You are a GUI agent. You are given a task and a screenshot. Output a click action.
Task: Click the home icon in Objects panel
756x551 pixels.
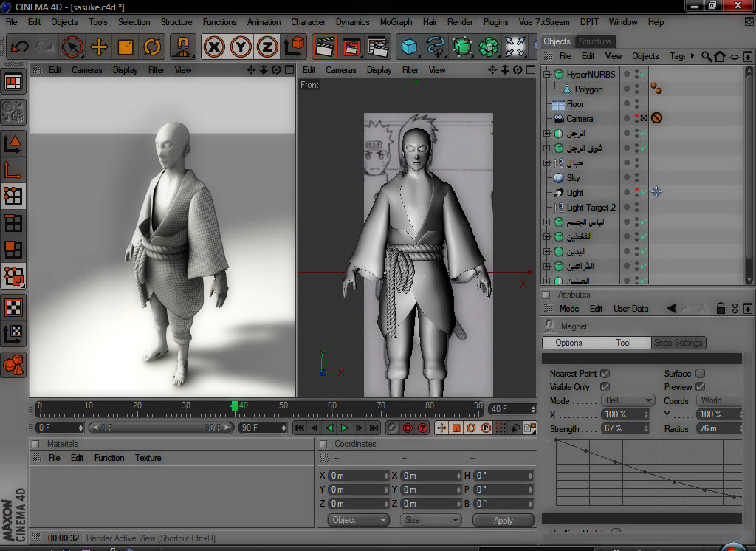coord(720,56)
